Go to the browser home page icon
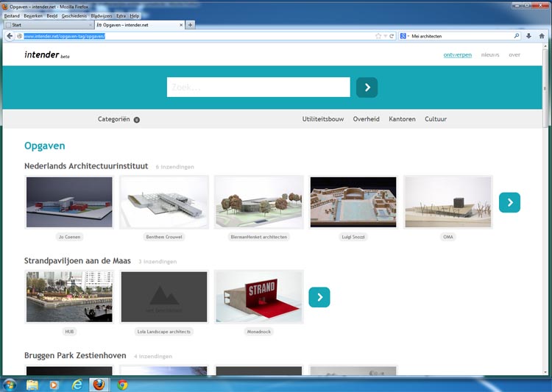The image size is (552, 392). coord(542,36)
